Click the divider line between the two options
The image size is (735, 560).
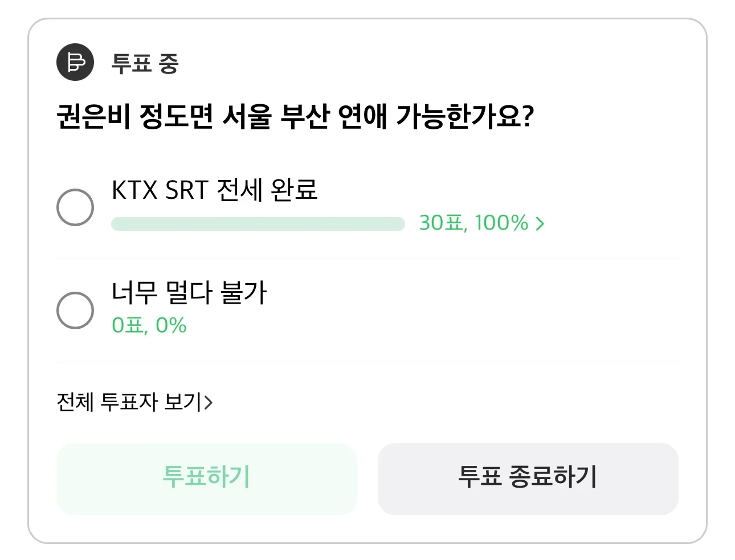pos(367,259)
